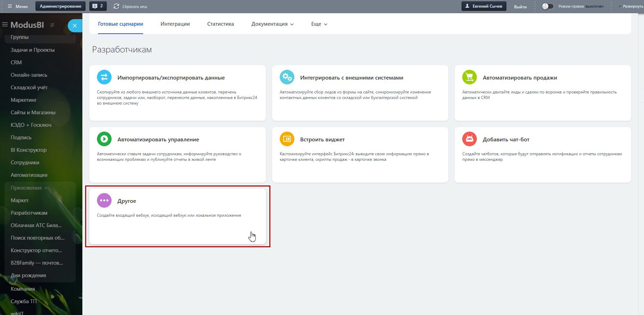This screenshot has height=315, width=644.
Task: Click the red chat-bot robot icon
Action: [470, 139]
